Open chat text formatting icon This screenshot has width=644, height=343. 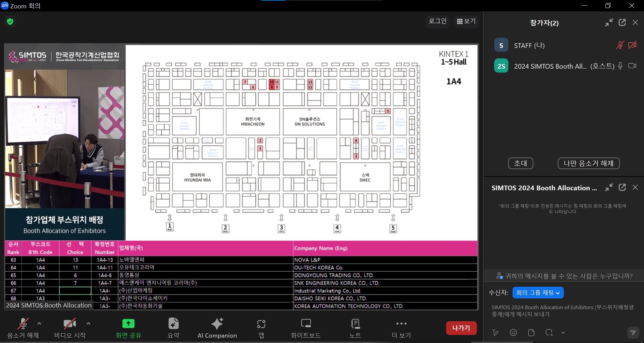pyautogui.click(x=495, y=333)
